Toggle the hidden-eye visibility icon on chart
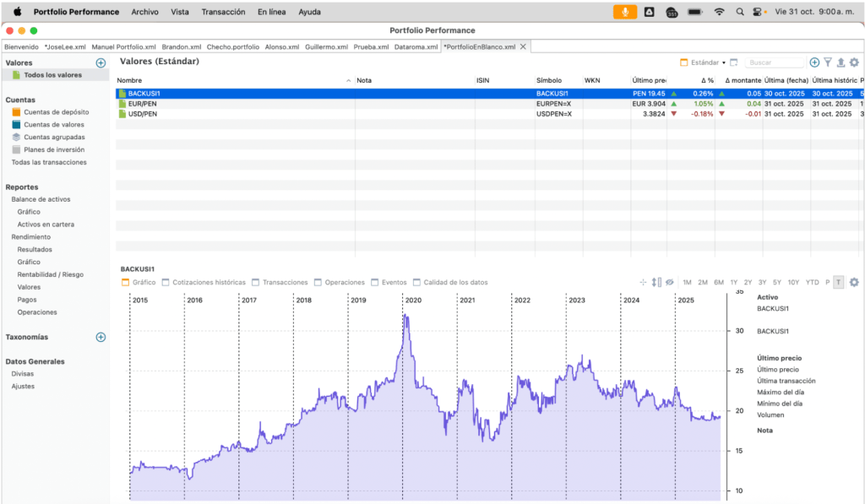The height and width of the screenshot is (504, 865). coord(669,282)
